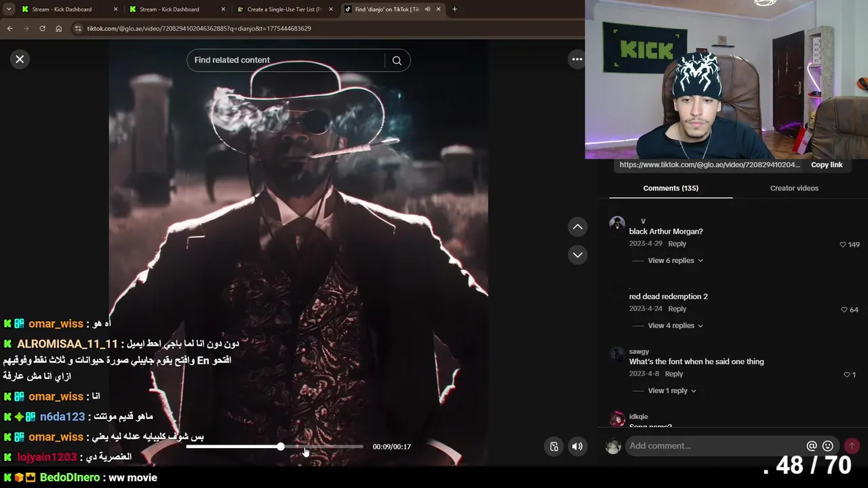Switch to second Stream - Kick Dashboard tab
Screen dimensions: 868x488
[x=178, y=9]
